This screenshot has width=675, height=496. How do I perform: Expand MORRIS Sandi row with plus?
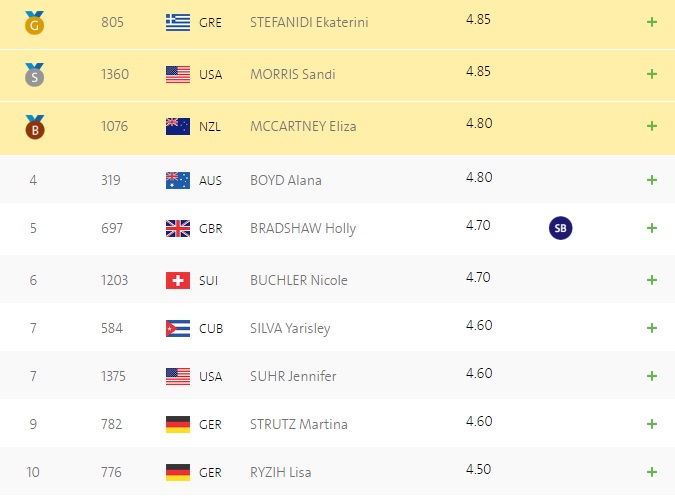(x=652, y=74)
